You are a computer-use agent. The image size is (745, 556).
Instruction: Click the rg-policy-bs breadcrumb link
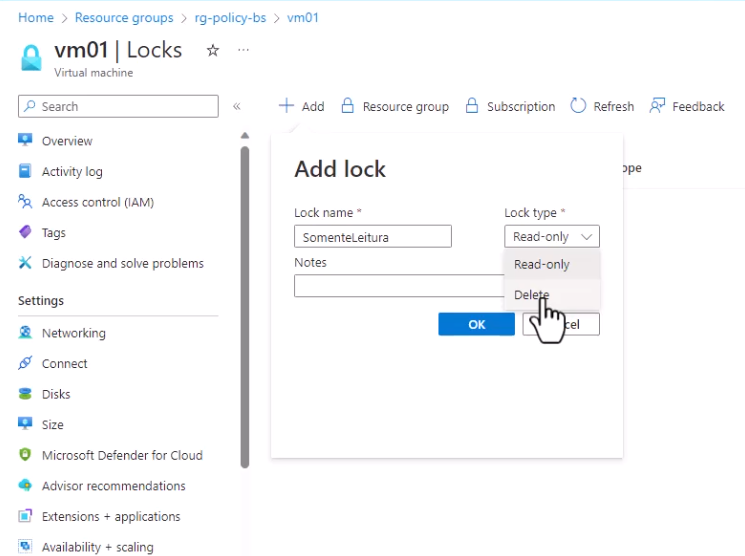coord(230,18)
